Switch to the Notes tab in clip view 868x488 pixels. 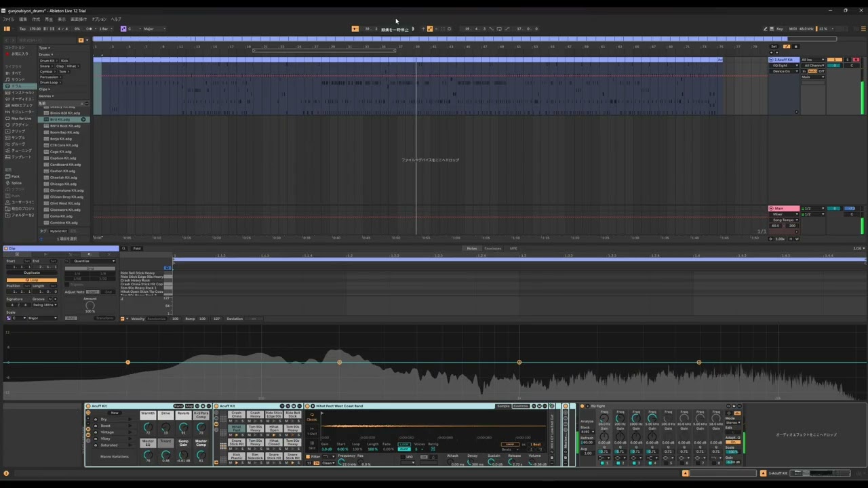click(x=472, y=249)
